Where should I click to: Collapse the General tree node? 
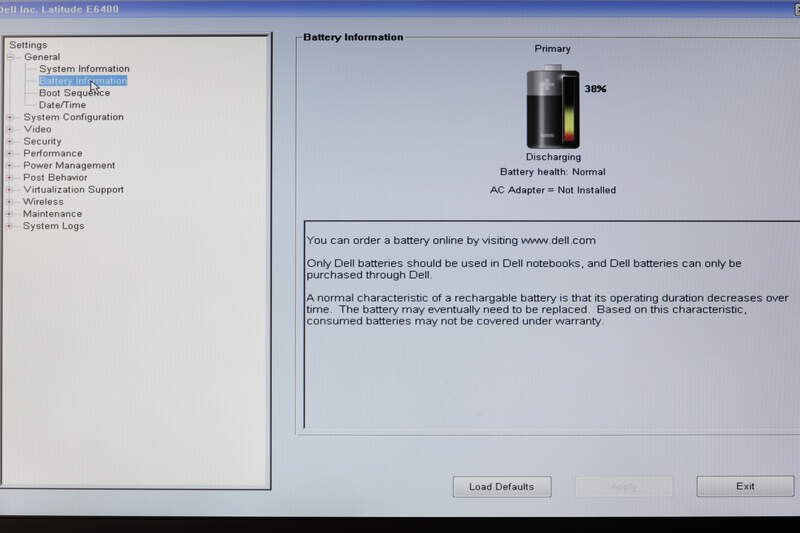(11, 57)
